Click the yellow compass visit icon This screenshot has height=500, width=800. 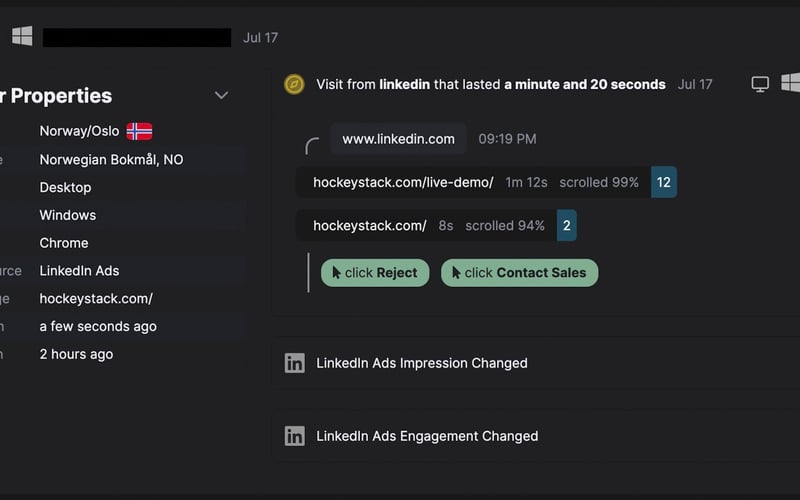point(294,84)
